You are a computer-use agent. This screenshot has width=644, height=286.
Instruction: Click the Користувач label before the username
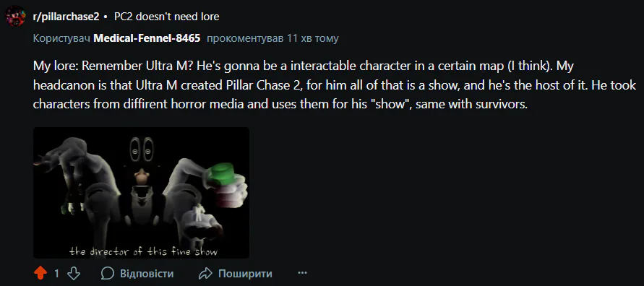coord(61,38)
